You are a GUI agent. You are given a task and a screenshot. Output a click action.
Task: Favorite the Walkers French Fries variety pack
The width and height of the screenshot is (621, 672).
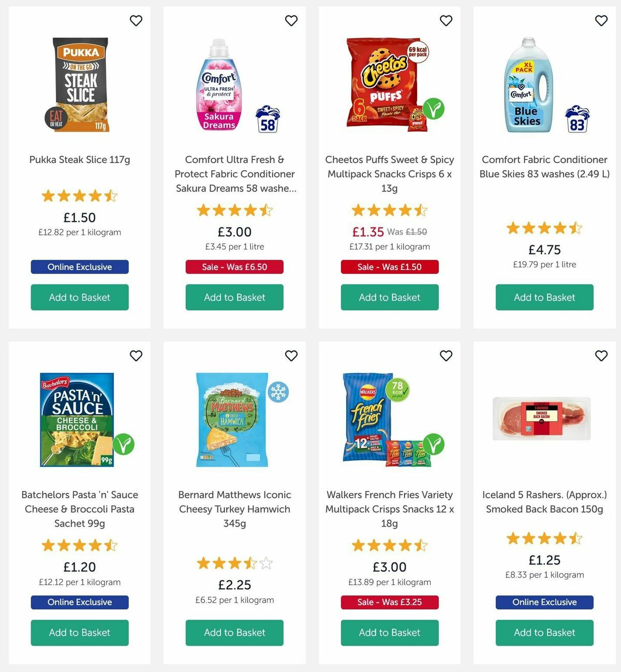click(x=446, y=356)
